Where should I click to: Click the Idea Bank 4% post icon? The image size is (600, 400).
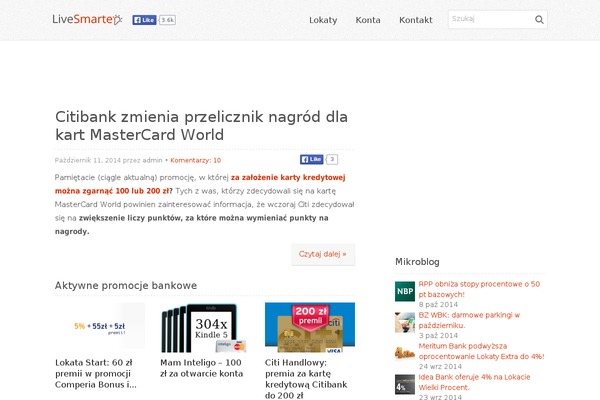[x=405, y=384]
